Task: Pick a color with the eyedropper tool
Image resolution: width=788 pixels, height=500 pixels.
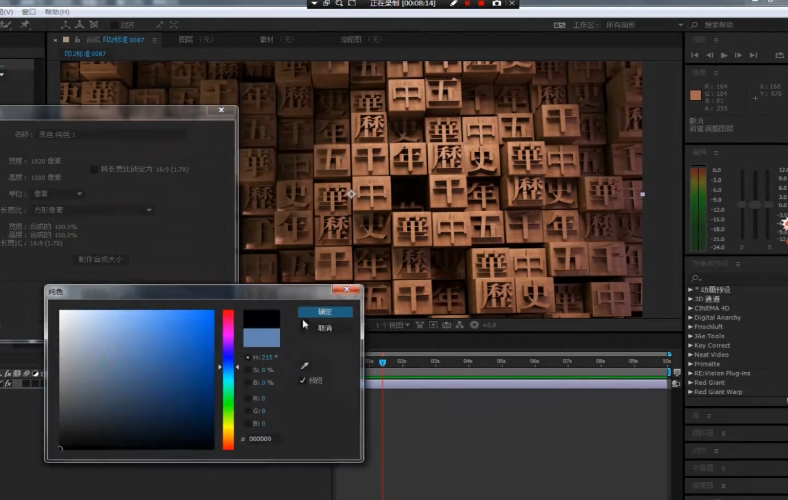Action: coord(305,366)
